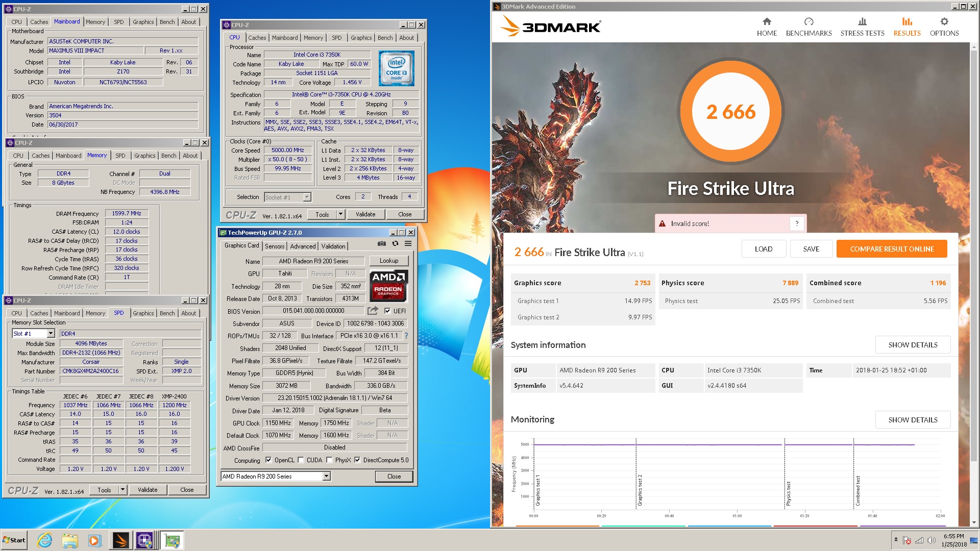This screenshot has width=980, height=551.
Task: Toggle the PhysX checkbox in GPU-Z
Action: point(329,460)
